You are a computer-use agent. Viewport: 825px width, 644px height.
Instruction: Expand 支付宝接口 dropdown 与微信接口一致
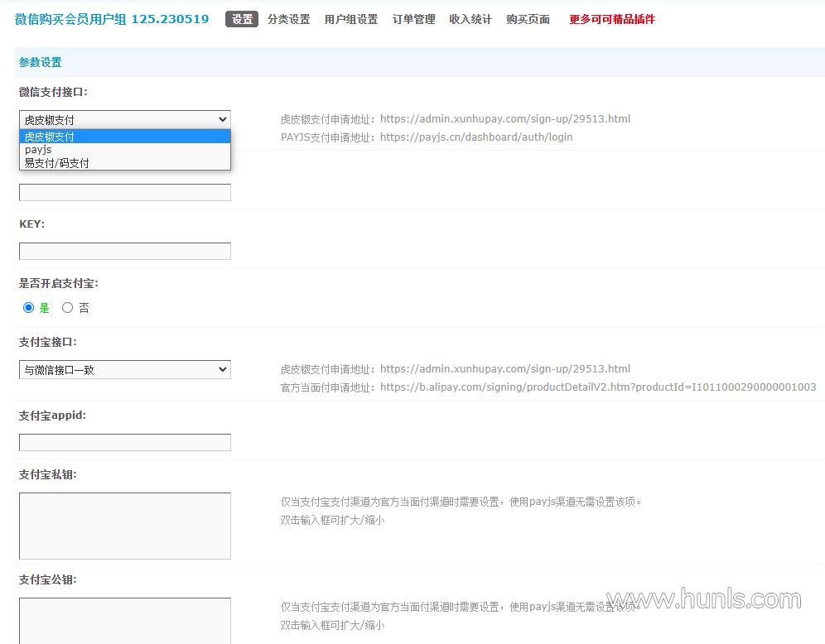click(x=125, y=369)
